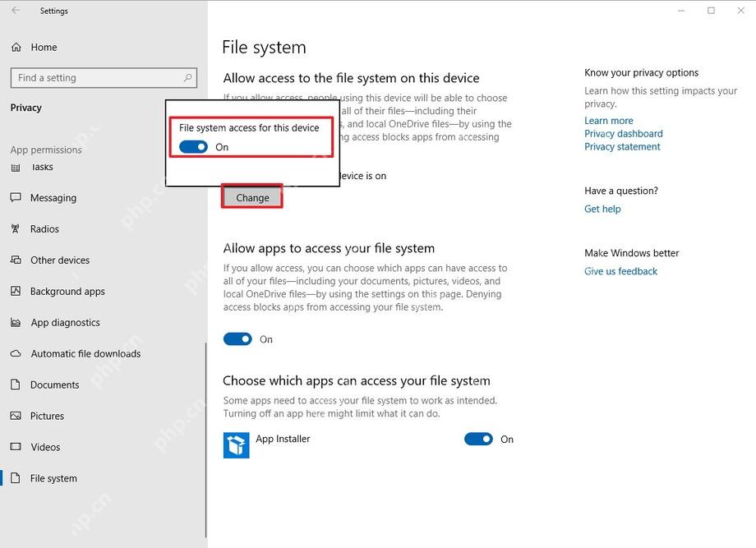Minimize the Settings window

click(x=681, y=10)
